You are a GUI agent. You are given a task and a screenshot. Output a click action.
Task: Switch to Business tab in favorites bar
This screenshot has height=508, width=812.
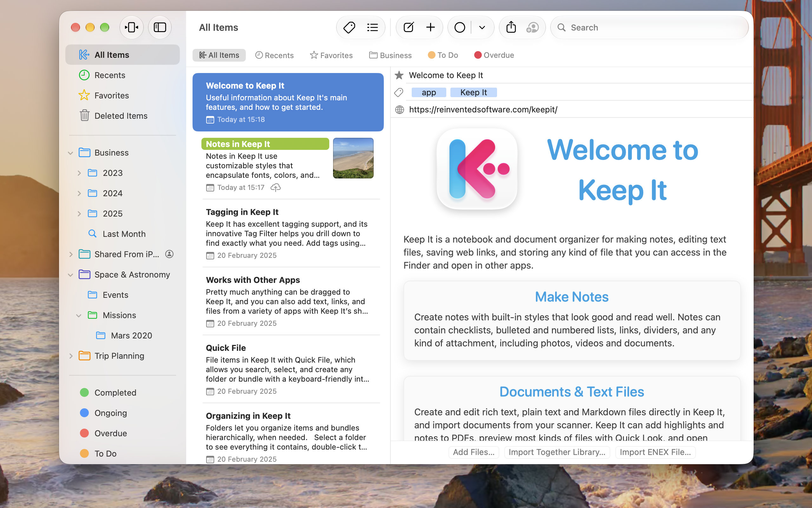click(390, 55)
